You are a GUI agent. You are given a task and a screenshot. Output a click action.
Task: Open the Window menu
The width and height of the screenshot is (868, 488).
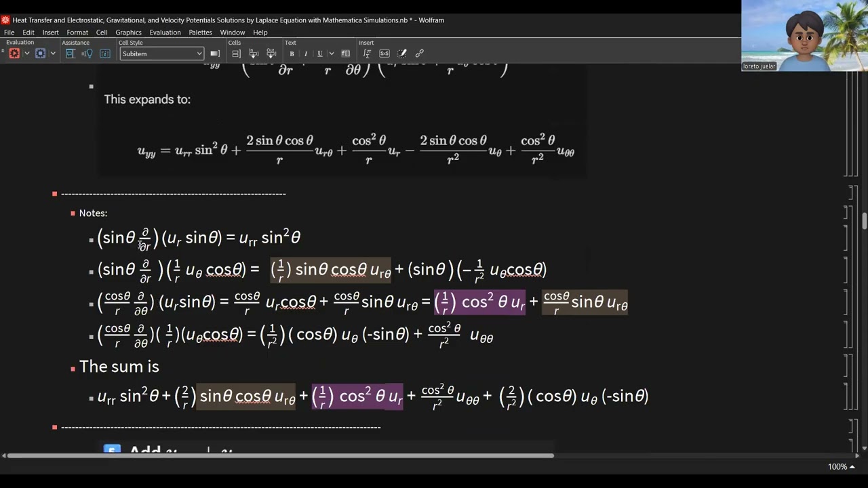[233, 33]
